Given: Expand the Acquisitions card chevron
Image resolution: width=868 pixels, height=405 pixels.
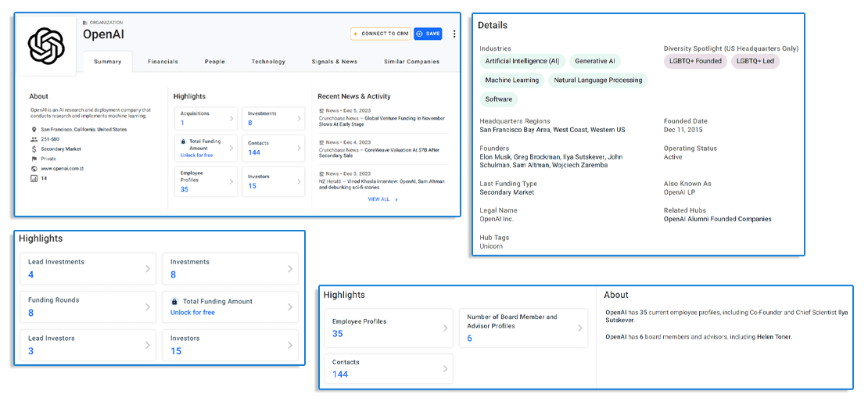Looking at the screenshot, I should pyautogui.click(x=231, y=118).
